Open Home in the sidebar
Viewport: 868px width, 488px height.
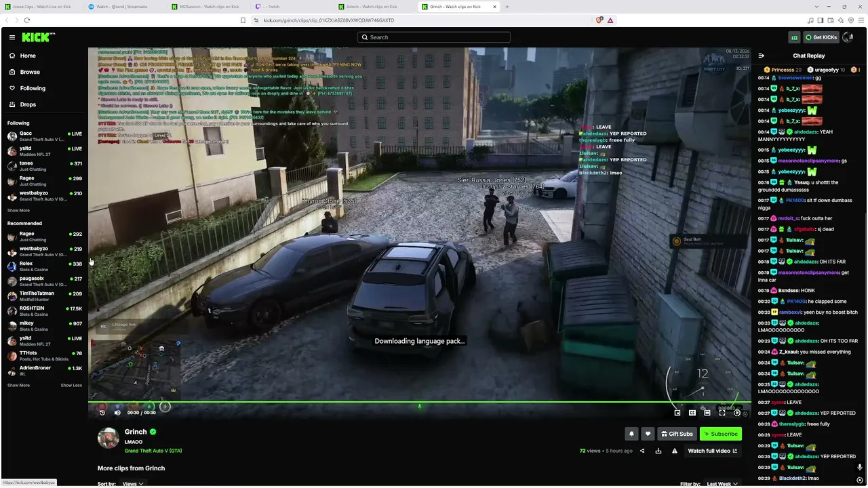tap(28, 56)
